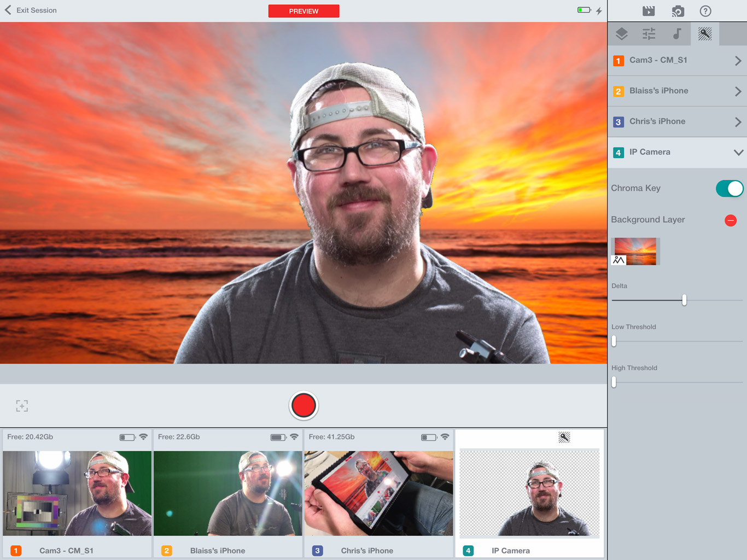The height and width of the screenshot is (560, 747).
Task: Toggle the battery indicator near Preview button
Action: tap(583, 10)
